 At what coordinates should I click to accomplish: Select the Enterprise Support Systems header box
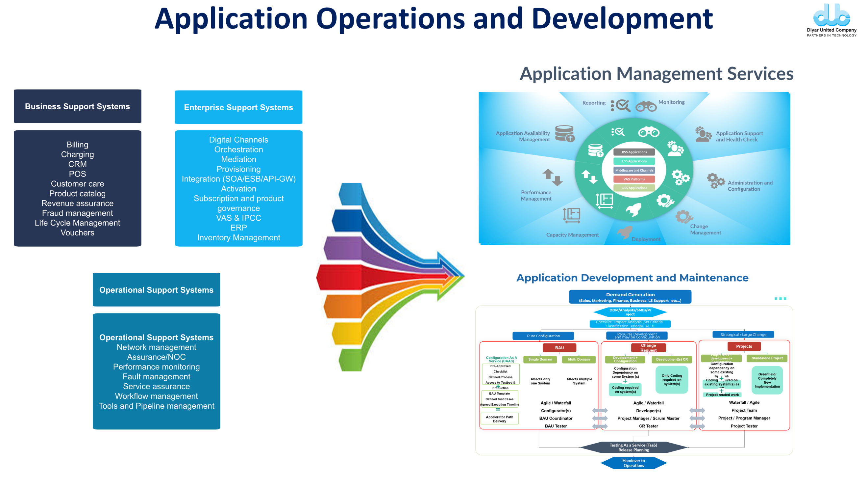pyautogui.click(x=238, y=107)
